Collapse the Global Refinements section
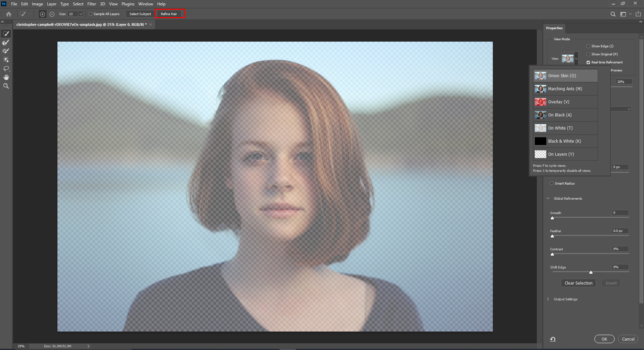The width and height of the screenshot is (644, 350). (548, 198)
